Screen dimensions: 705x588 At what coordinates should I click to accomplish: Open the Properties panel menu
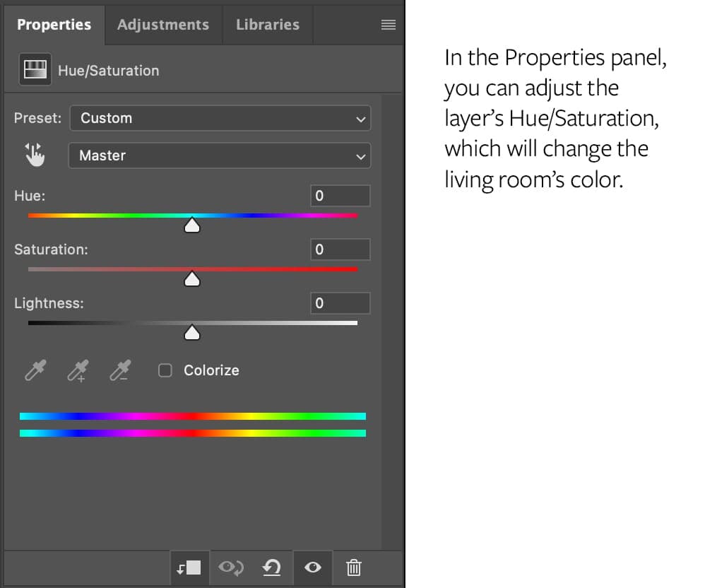[x=388, y=24]
